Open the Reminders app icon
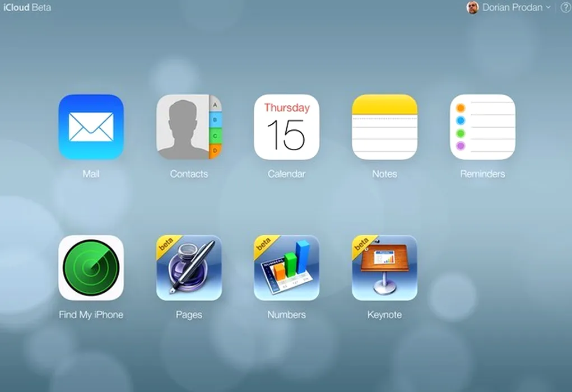This screenshot has width=572, height=392. coord(482,127)
